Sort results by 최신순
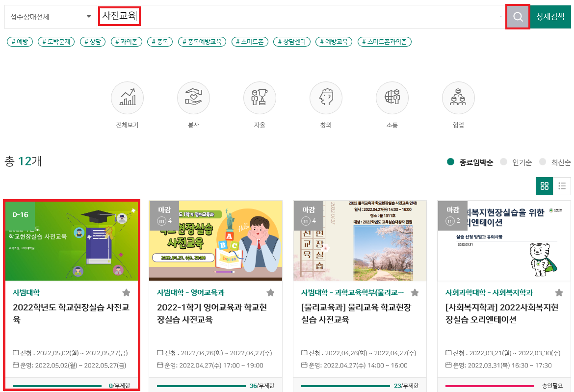Viewport: 574px width, 392px height. [x=555, y=162]
